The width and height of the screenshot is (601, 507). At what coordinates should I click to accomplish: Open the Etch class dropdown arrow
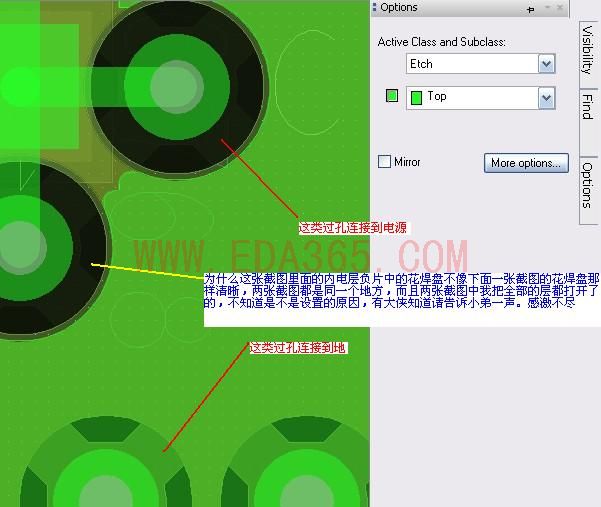click(547, 64)
